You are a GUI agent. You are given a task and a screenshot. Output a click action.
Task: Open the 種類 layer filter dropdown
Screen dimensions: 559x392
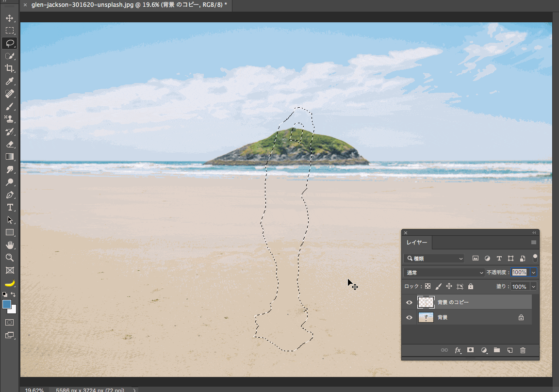point(434,259)
